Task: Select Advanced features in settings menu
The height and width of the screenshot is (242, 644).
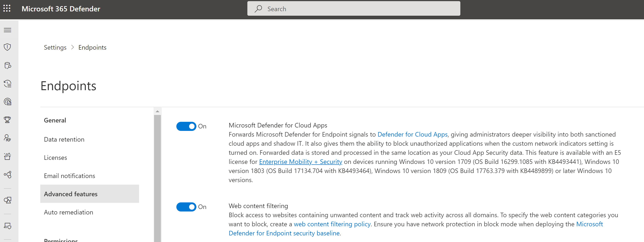Action: point(89,194)
